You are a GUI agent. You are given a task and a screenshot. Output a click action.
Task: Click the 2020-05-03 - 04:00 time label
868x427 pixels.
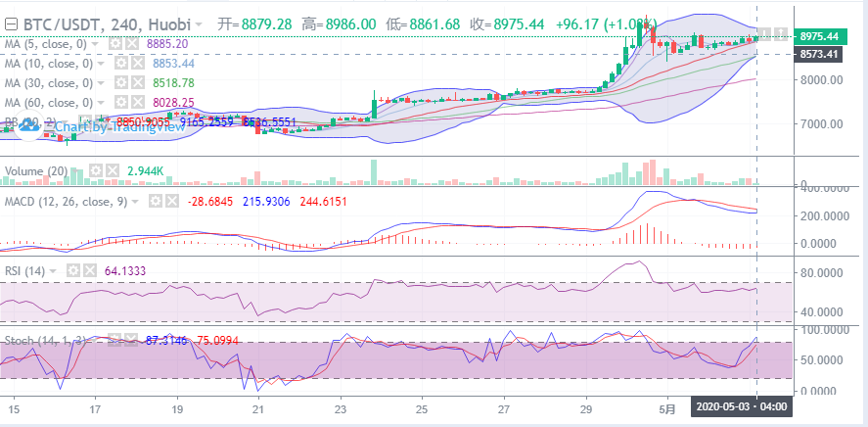tap(741, 407)
